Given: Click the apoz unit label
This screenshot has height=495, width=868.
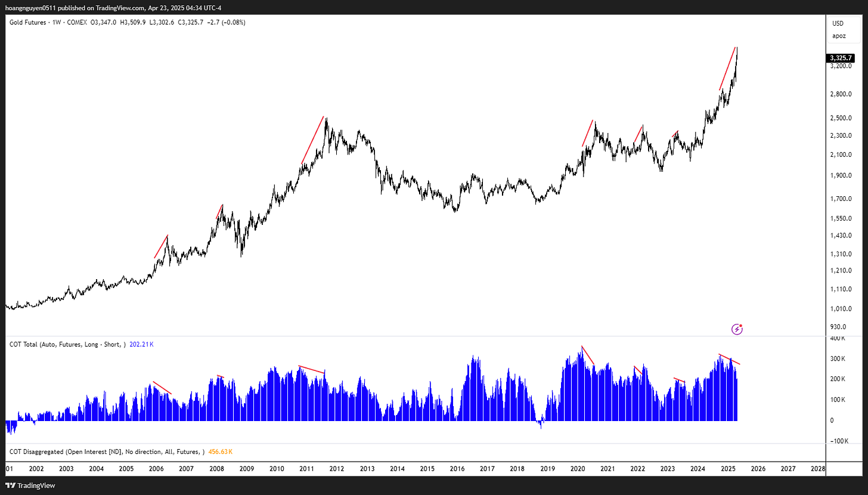Looking at the screenshot, I should [839, 36].
